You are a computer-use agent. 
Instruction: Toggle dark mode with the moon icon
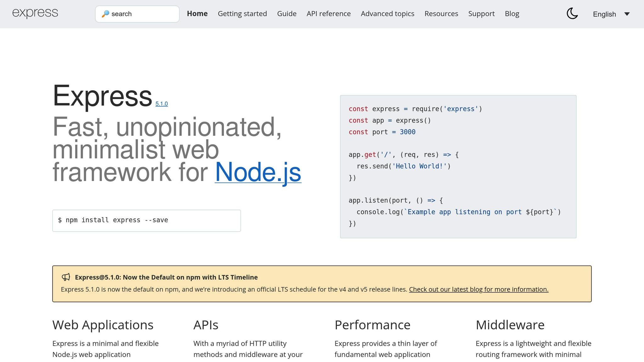572,14
